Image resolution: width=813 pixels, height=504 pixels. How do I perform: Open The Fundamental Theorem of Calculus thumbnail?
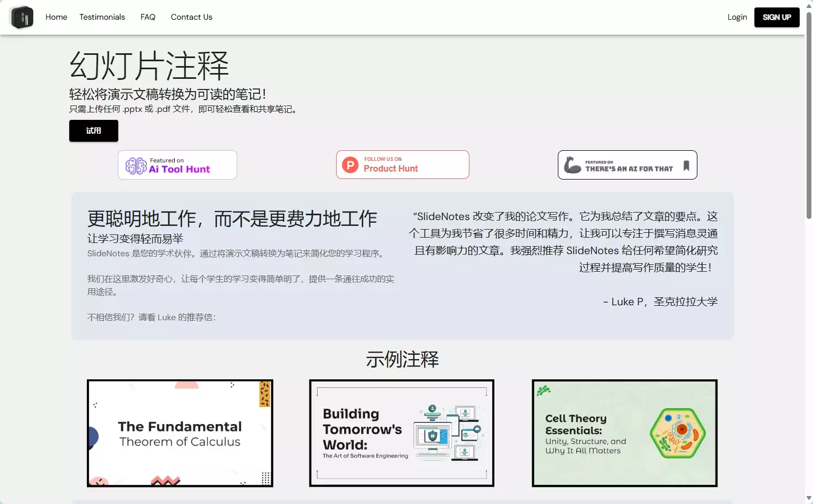coord(180,433)
